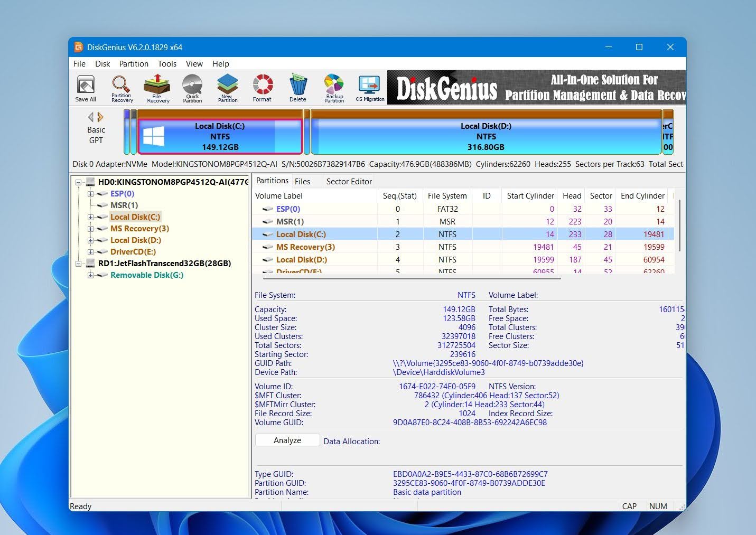
Task: Open the Disk menu
Action: [102, 63]
